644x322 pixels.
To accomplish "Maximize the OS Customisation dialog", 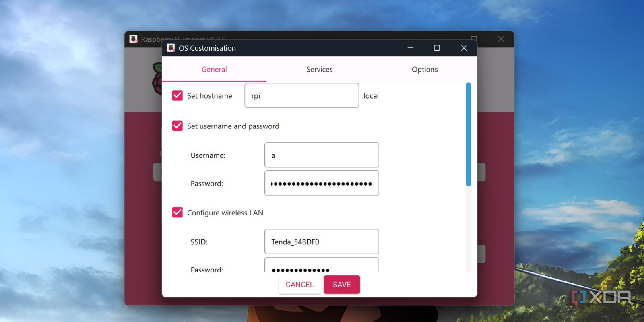I will (437, 48).
